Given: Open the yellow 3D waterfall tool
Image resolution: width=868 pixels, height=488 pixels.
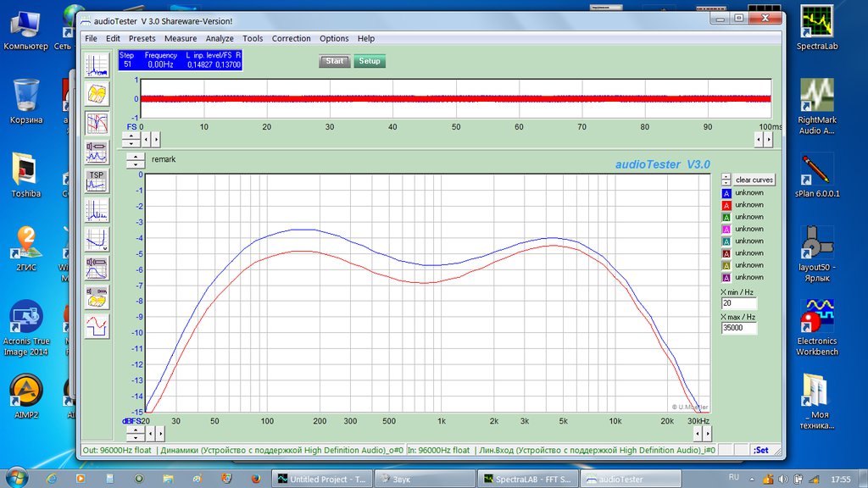Looking at the screenshot, I should pyautogui.click(x=97, y=94).
